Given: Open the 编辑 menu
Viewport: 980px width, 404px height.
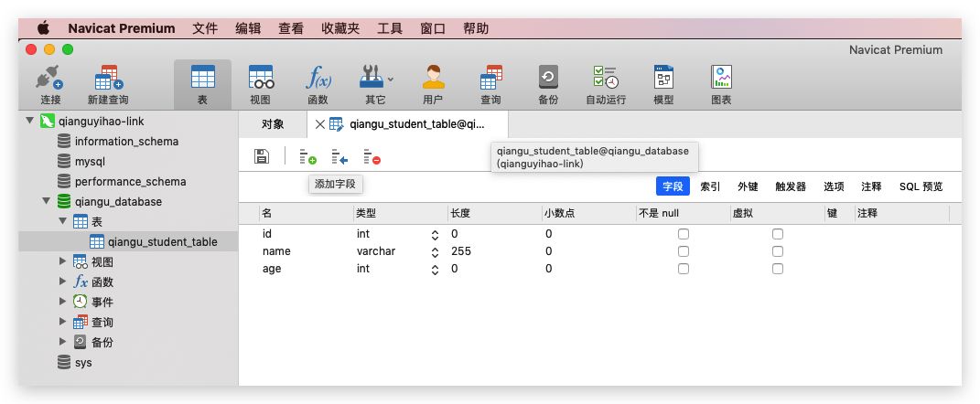Looking at the screenshot, I should [x=248, y=28].
